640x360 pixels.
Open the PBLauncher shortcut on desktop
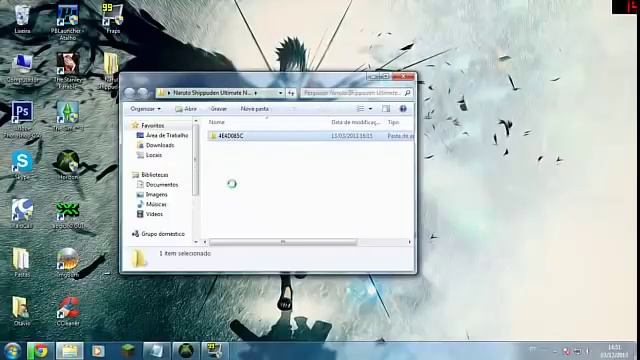coord(68,22)
